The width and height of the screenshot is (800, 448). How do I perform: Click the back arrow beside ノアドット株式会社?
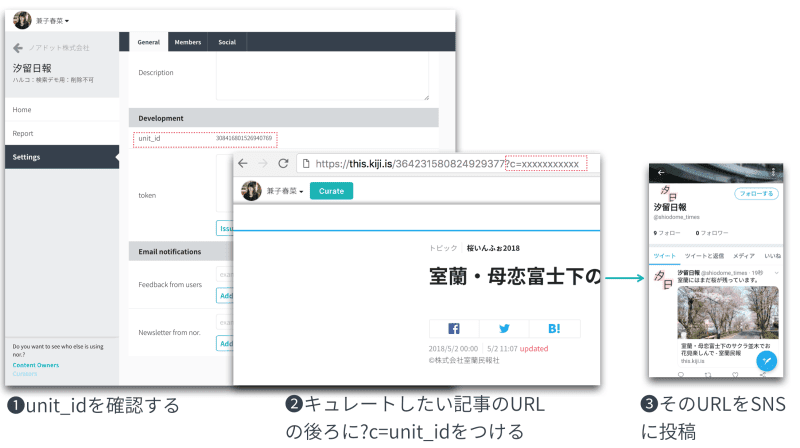pos(18,48)
